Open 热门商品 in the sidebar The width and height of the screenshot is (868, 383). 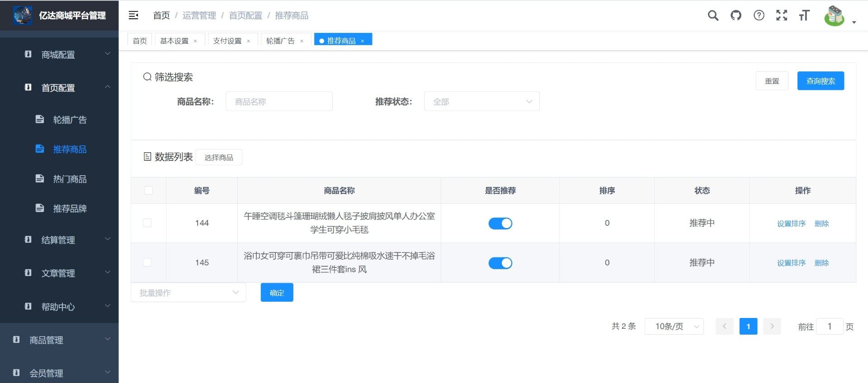click(x=70, y=179)
